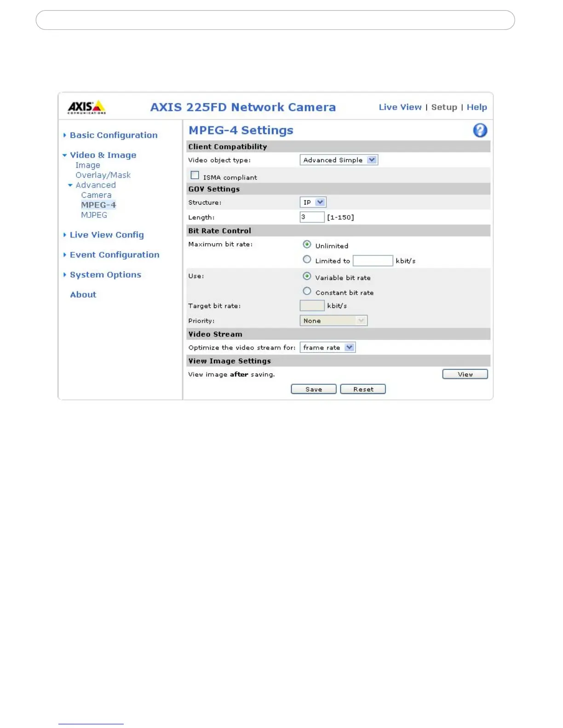Open the Image settings page
Viewport: 563px width, 728px height.
(x=88, y=165)
